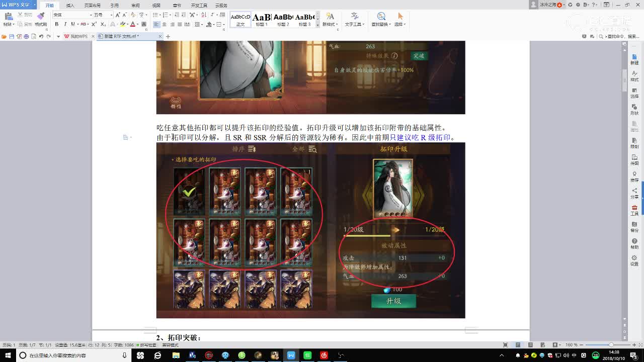Click the 新建 icon in right sidebar
Viewport: 644px width, 362px height.
point(634,59)
